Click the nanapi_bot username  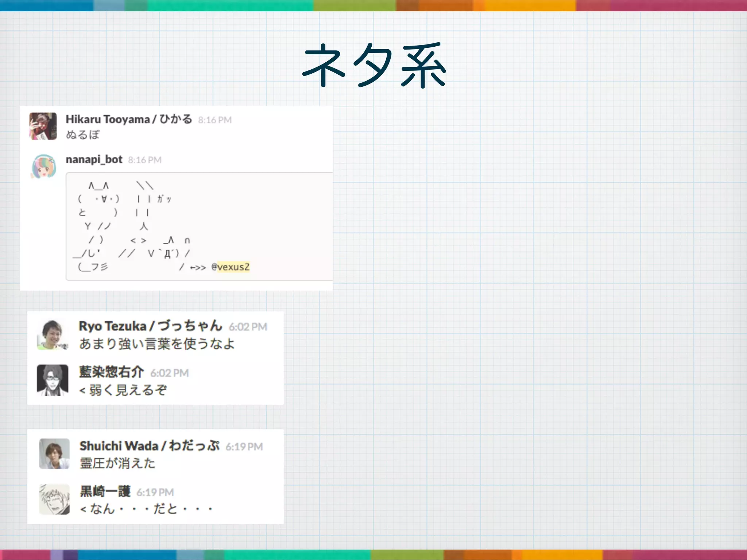pyautogui.click(x=94, y=159)
